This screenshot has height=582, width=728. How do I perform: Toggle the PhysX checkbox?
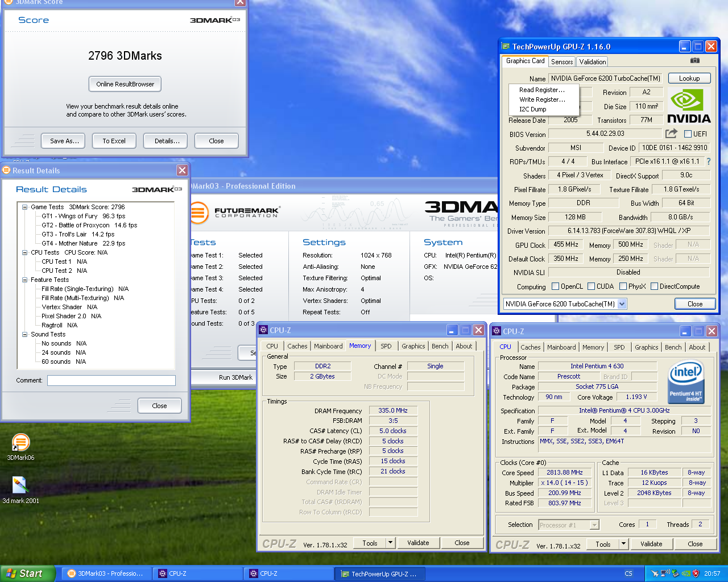[623, 286]
